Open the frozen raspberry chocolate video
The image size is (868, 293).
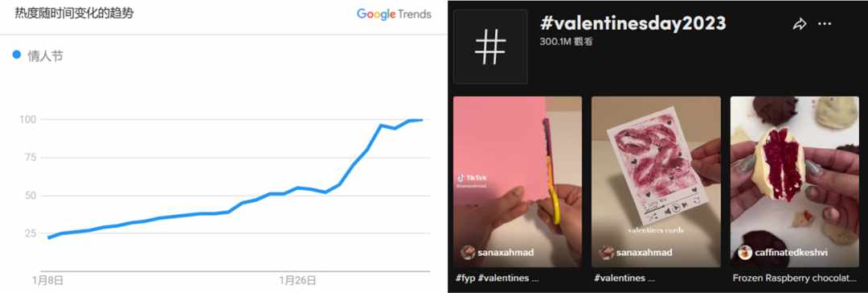(x=794, y=182)
